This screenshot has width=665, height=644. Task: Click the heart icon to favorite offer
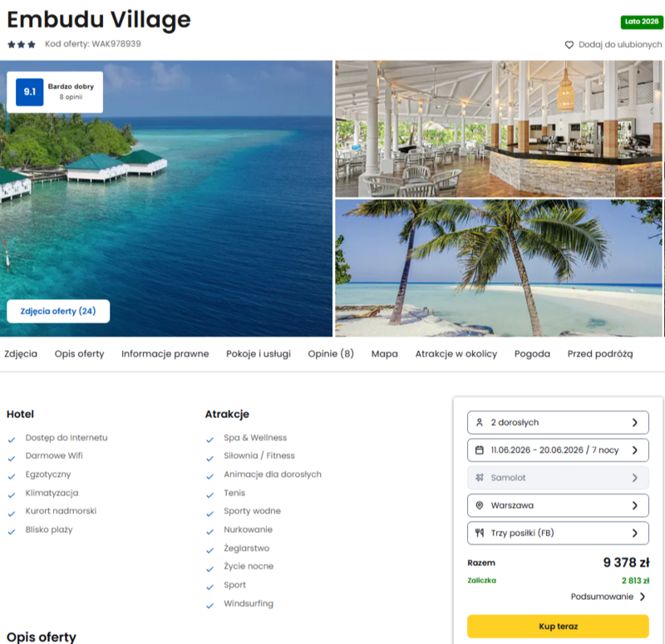click(569, 45)
